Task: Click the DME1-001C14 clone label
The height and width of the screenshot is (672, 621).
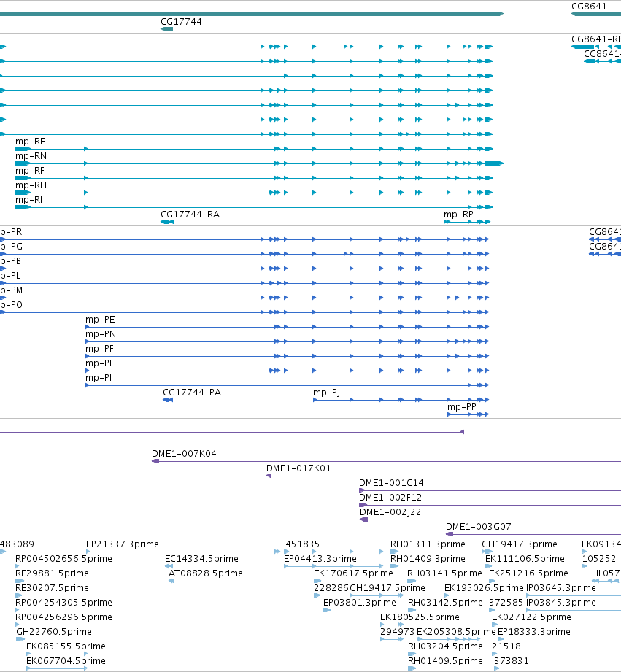Action: pyautogui.click(x=391, y=482)
